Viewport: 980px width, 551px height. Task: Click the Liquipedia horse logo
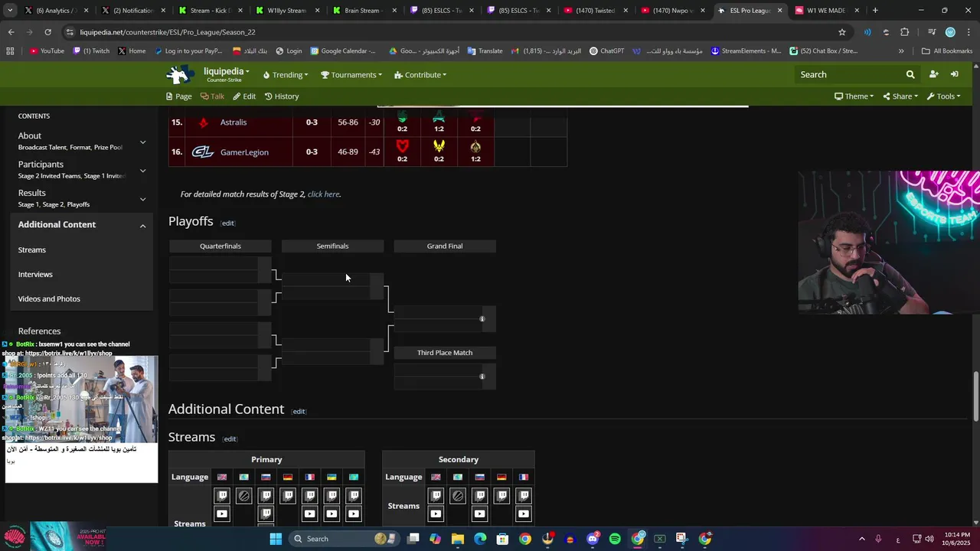tap(180, 74)
